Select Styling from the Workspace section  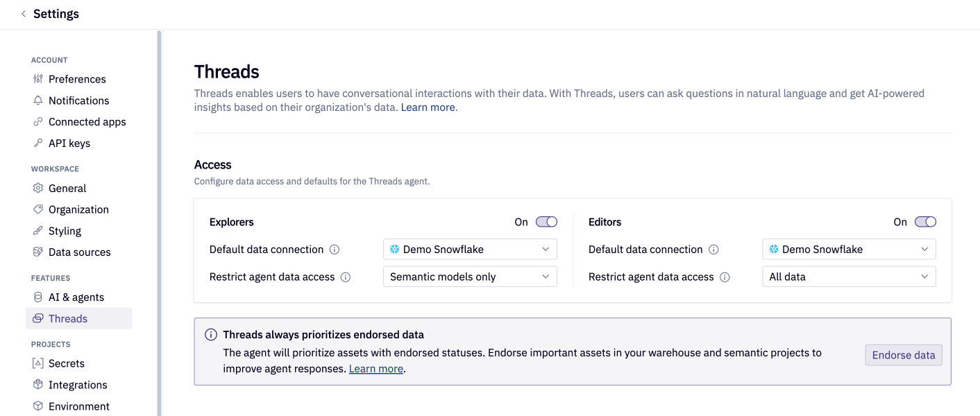[66, 231]
